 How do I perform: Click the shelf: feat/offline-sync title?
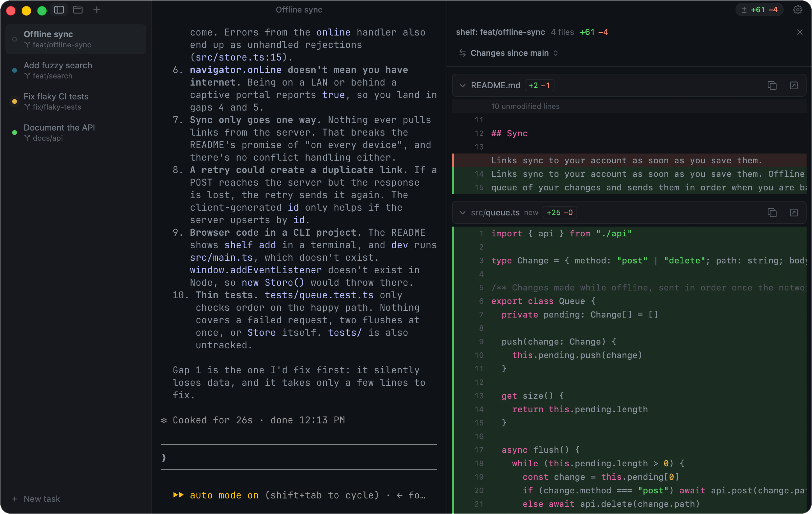(500, 32)
